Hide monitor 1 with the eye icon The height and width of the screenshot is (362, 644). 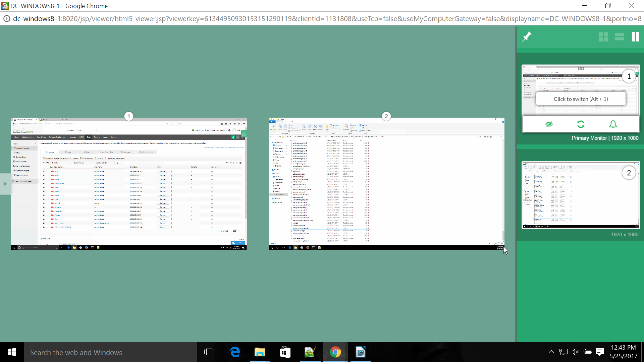(x=549, y=124)
